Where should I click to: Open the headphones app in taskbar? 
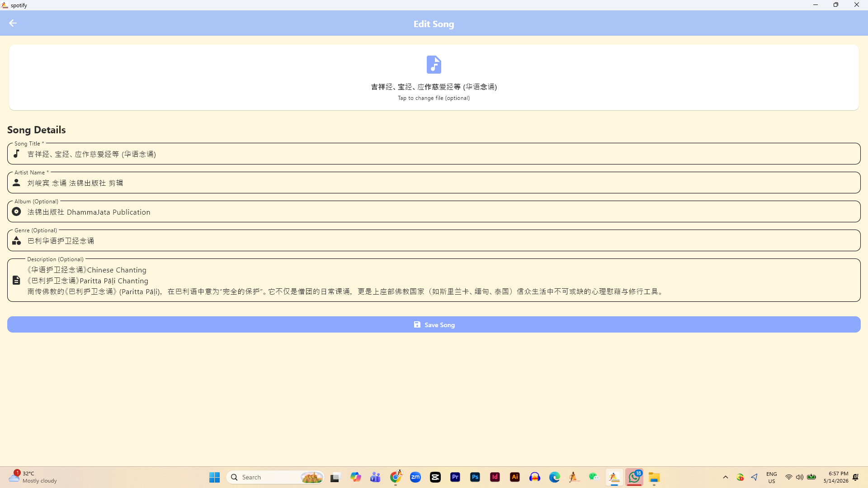535,477
